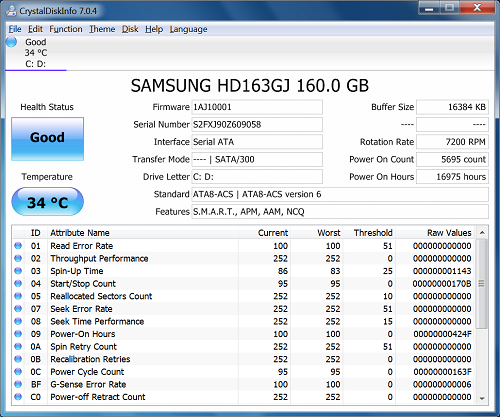Click status dot for Power-On Hours row
Image resolution: width=500 pixels, height=417 pixels.
click(x=18, y=334)
